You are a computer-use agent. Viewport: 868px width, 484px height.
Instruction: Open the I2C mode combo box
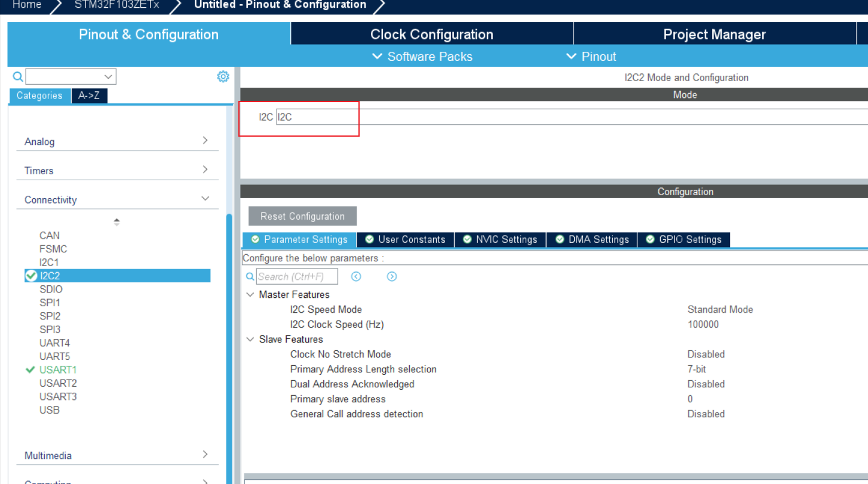point(572,117)
